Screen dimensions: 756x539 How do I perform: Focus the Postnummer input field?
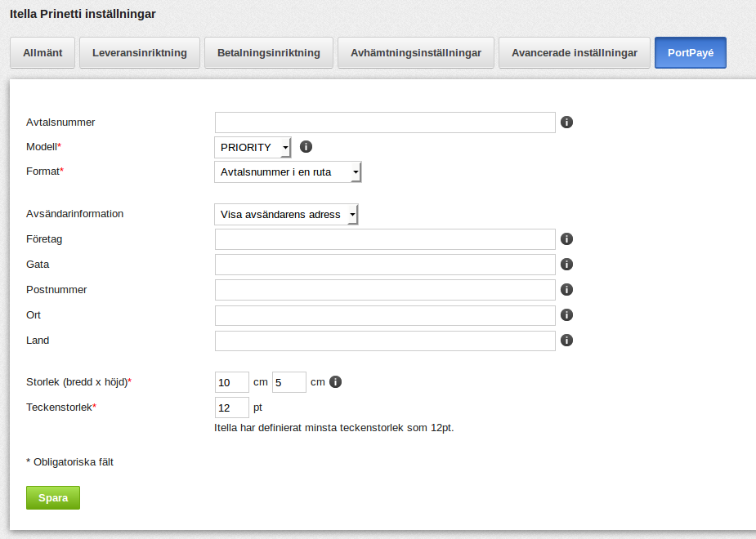tap(385, 290)
